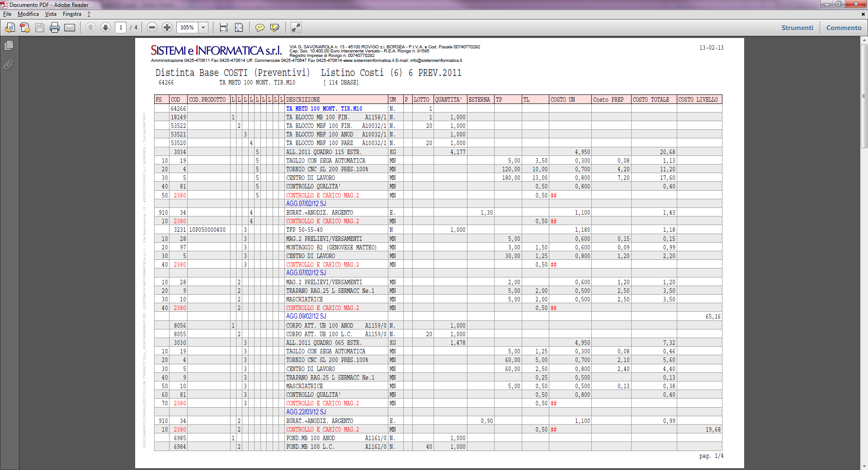Open the page thumbnails panel

tap(9, 45)
